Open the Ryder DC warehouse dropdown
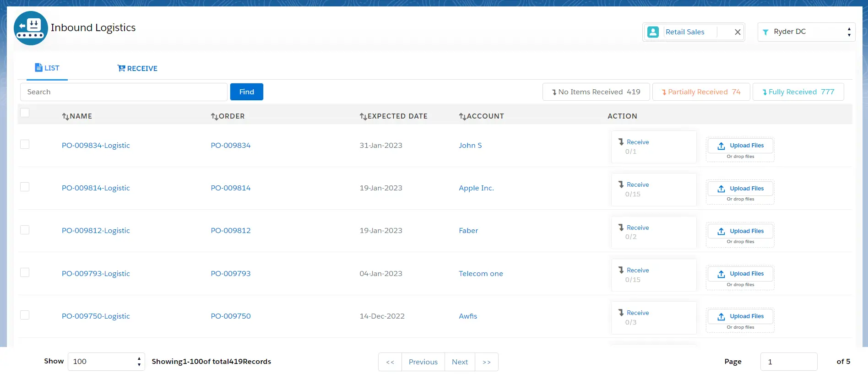The height and width of the screenshot is (374, 868). (807, 32)
